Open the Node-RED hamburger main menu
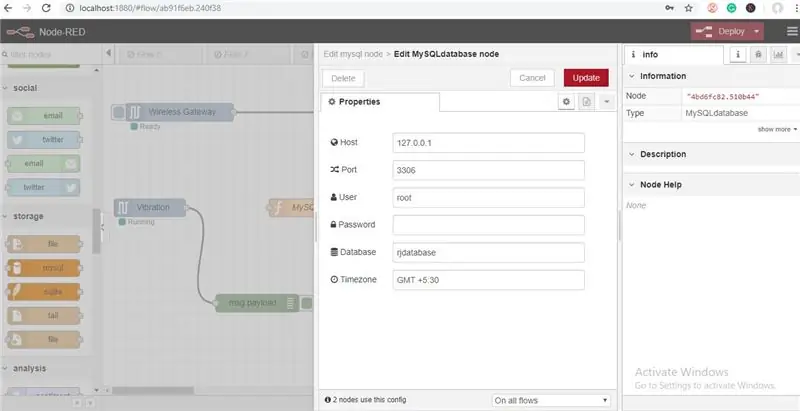The image size is (800, 411). 792,32
